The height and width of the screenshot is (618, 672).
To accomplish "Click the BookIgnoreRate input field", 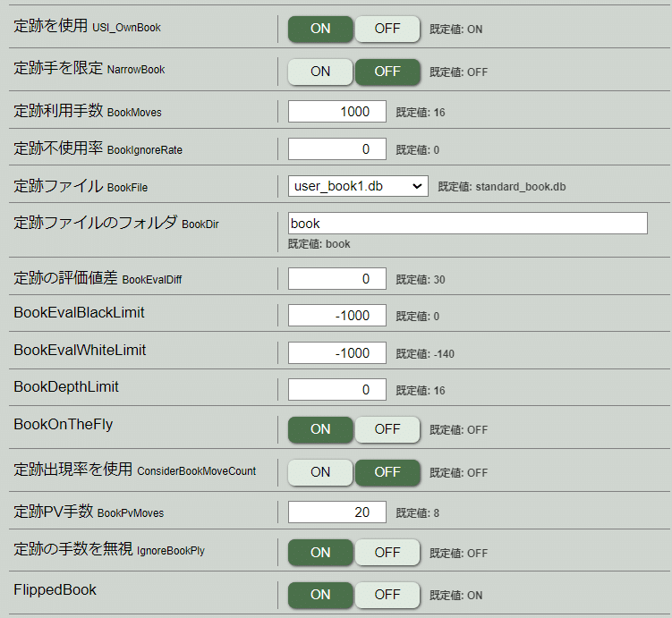I will click(x=336, y=149).
